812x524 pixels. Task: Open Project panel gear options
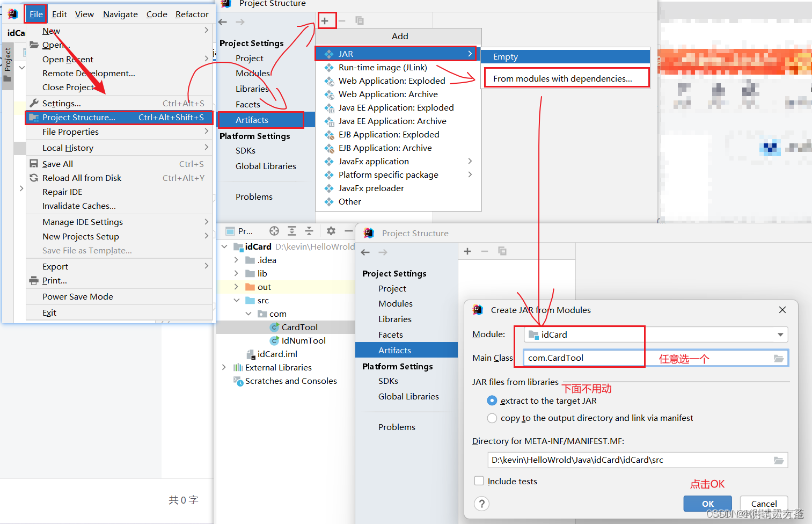pos(331,231)
